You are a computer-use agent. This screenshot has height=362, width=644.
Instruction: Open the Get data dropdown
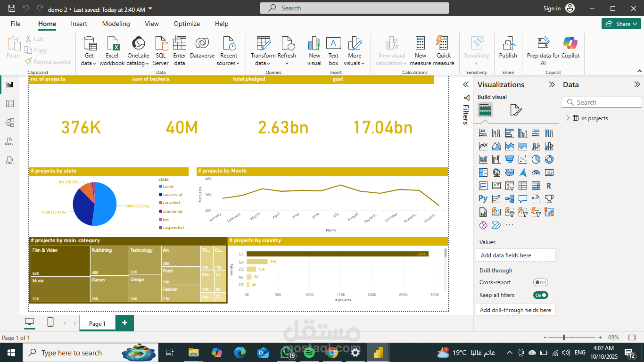(x=88, y=51)
